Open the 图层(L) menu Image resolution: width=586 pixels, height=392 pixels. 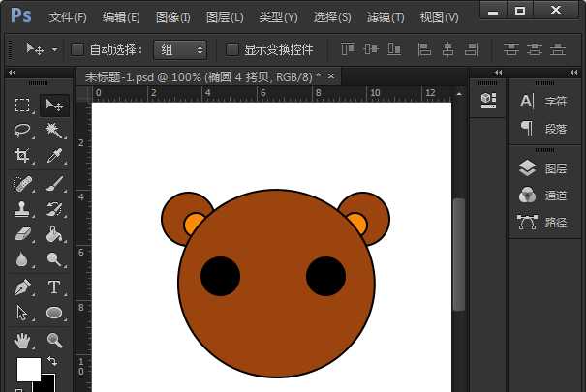225,17
